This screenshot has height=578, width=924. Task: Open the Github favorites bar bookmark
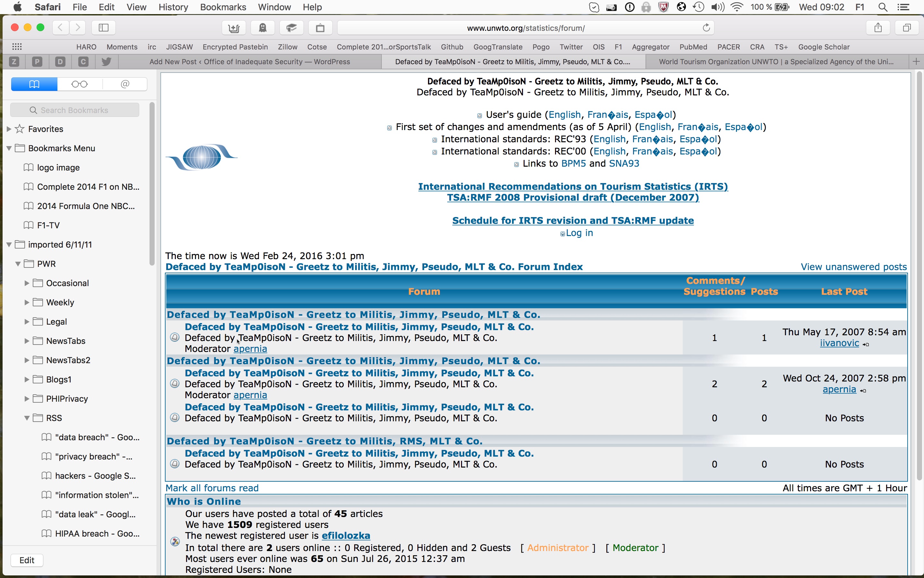pyautogui.click(x=452, y=47)
